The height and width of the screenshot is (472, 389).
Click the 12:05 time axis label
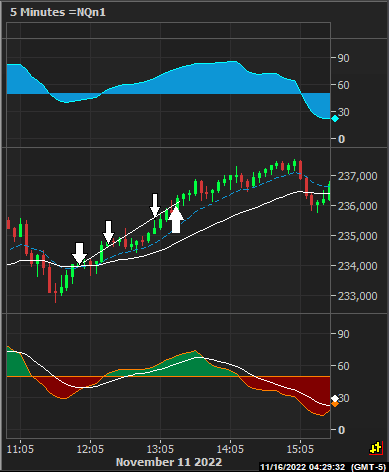pyautogui.click(x=90, y=449)
